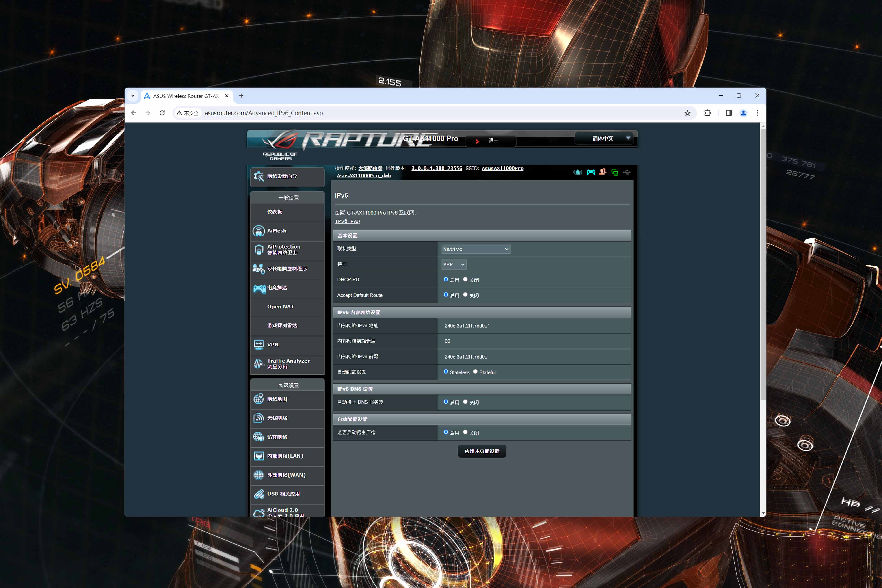
Task: Open the 简体中文 language dropdown
Action: (x=604, y=138)
